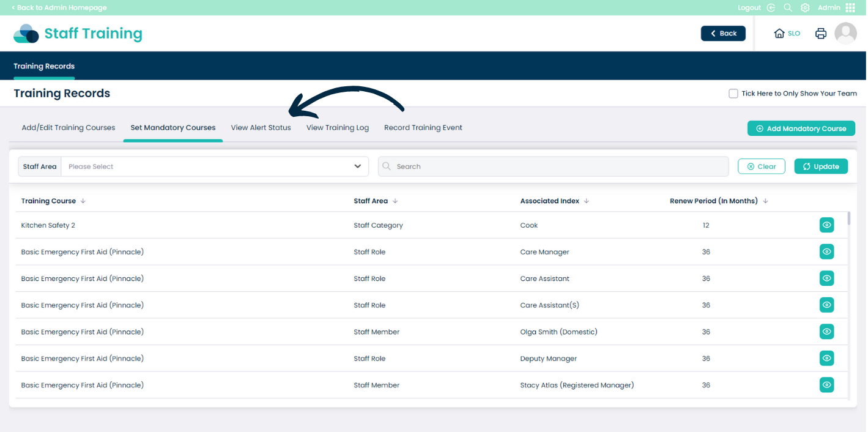
Task: Open View Alert Status tab
Action: click(x=261, y=128)
